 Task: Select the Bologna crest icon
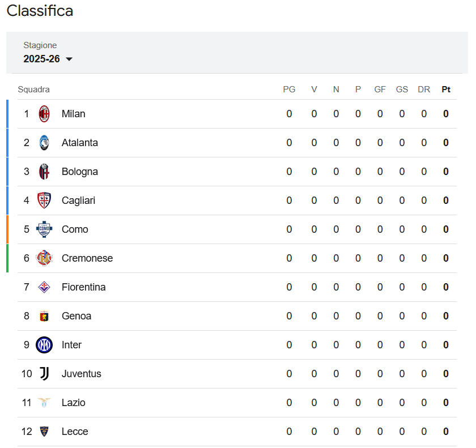44,172
